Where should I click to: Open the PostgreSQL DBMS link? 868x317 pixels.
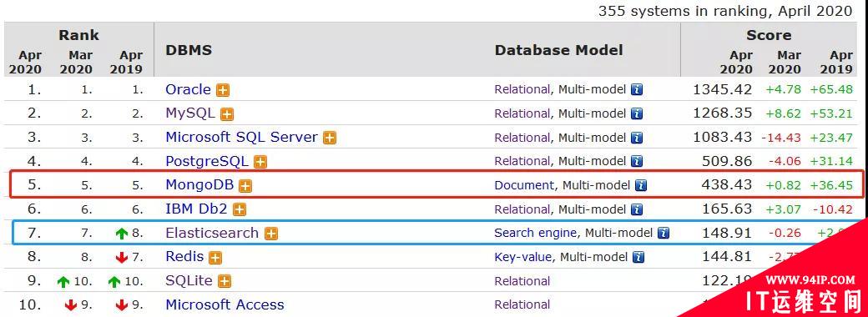point(207,162)
